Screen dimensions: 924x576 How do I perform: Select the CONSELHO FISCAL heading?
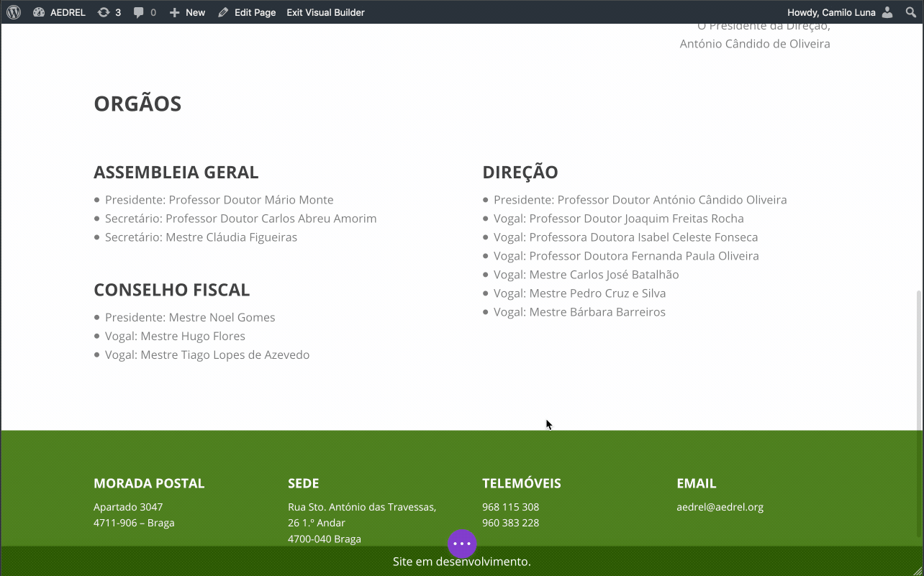click(x=171, y=290)
